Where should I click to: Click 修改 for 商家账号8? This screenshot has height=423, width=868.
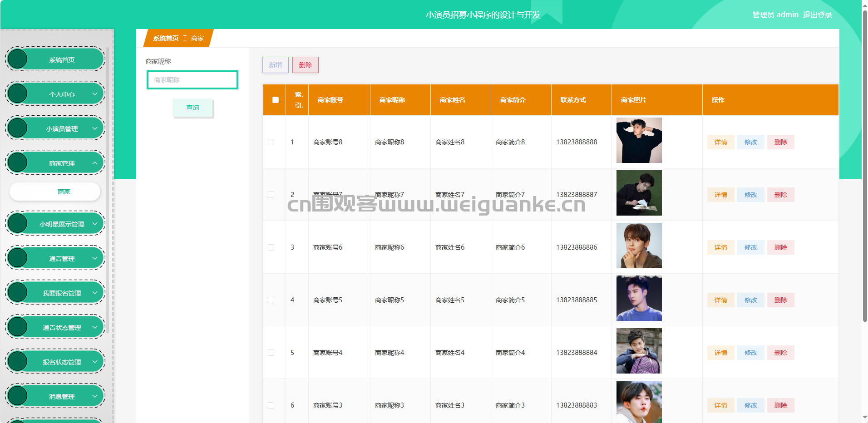[x=751, y=142]
